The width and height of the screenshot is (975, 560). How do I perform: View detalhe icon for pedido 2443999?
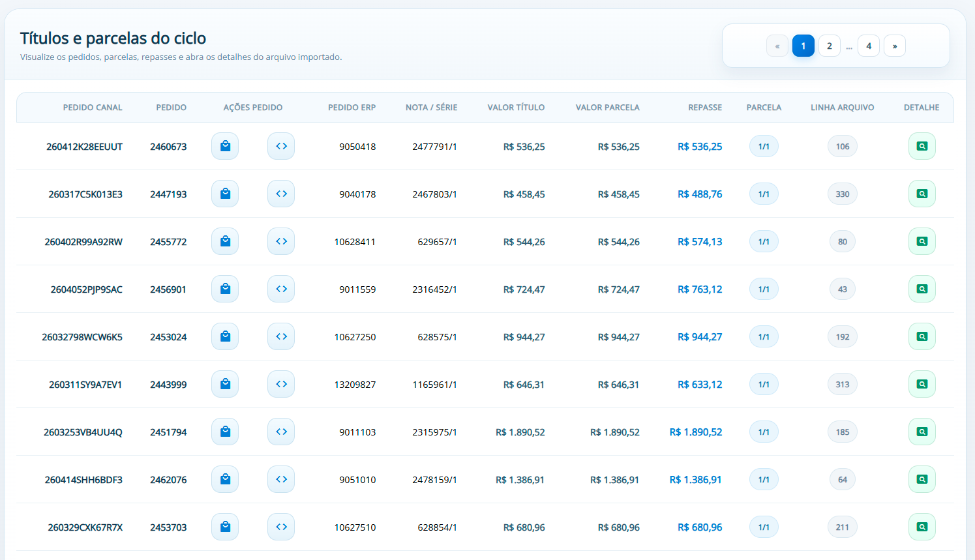(922, 384)
